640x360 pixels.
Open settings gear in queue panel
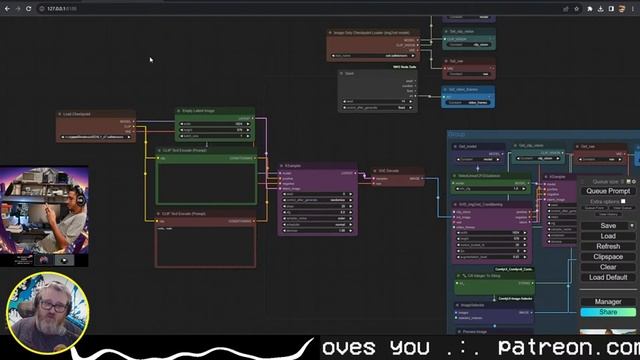[x=634, y=182]
